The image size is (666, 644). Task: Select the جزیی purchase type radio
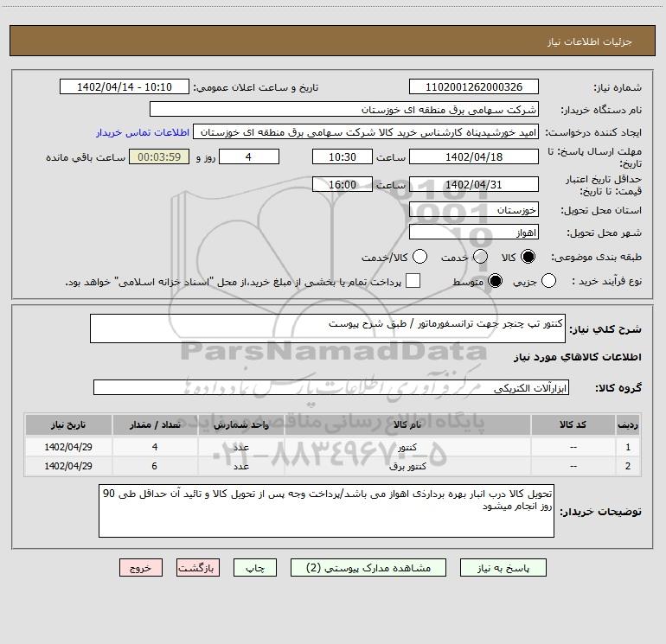[548, 281]
